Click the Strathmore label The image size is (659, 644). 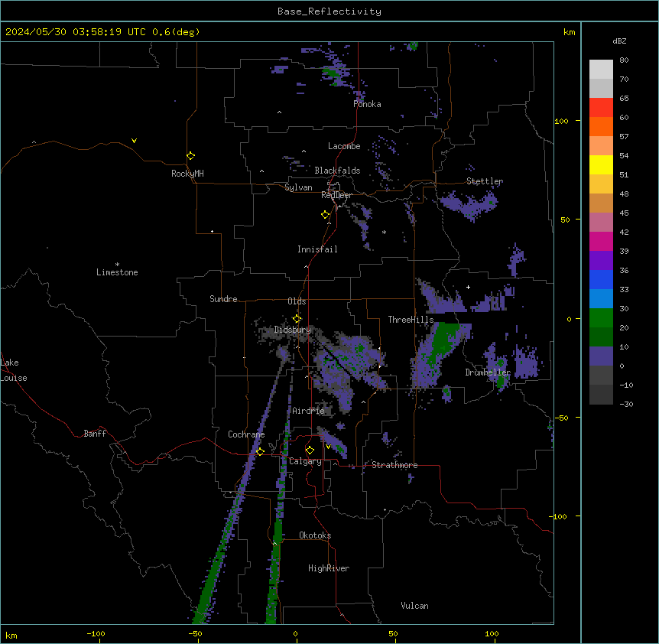(x=394, y=465)
